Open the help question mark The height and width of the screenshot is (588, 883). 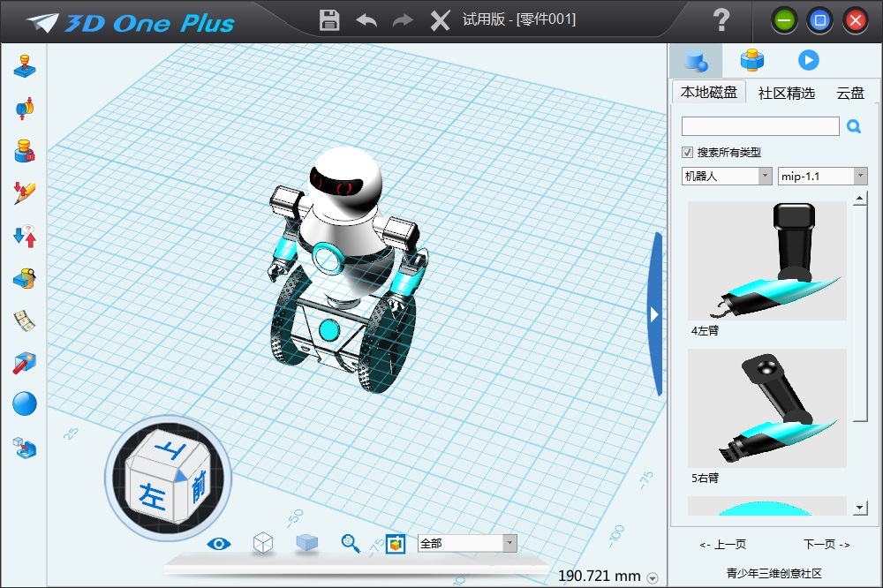pyautogui.click(x=721, y=20)
